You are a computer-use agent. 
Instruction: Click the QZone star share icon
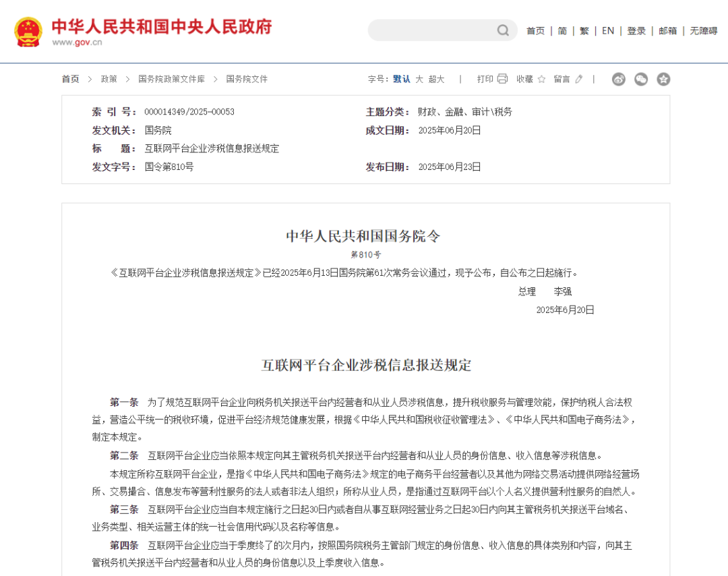(664, 79)
